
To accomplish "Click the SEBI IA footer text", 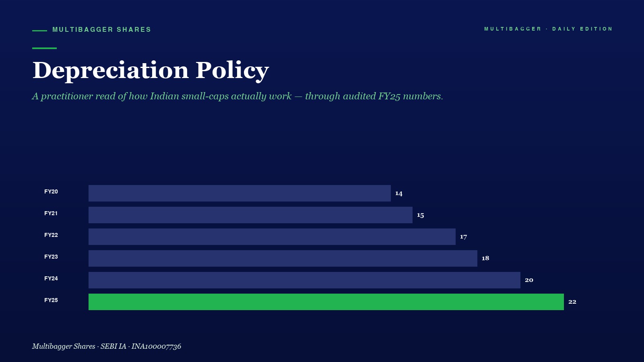I will click(x=107, y=346).
